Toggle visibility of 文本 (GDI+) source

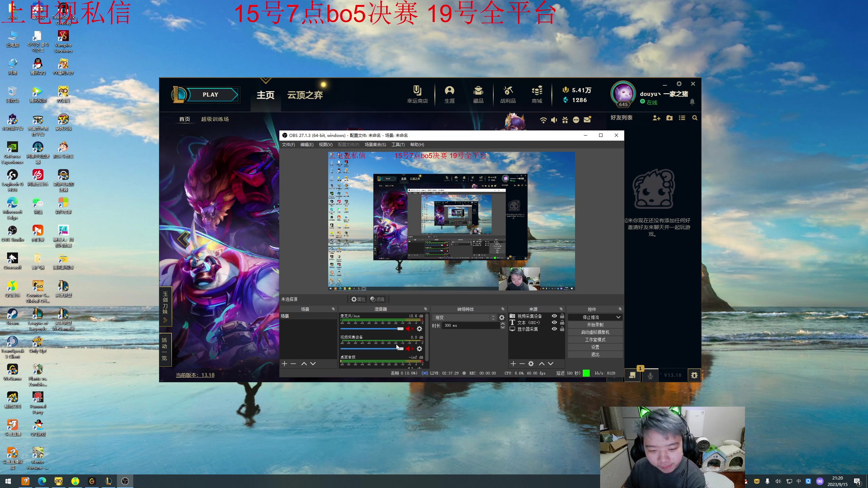(x=554, y=323)
